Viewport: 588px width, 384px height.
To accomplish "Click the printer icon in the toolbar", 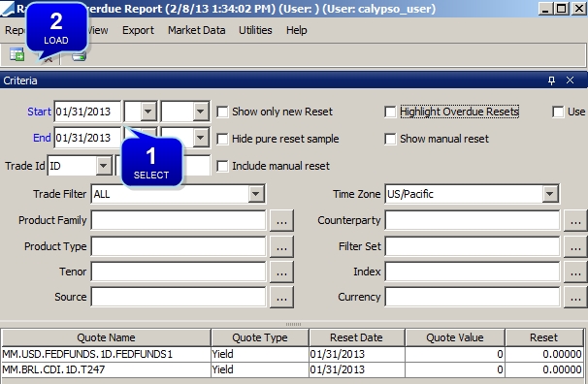I will point(79,57).
